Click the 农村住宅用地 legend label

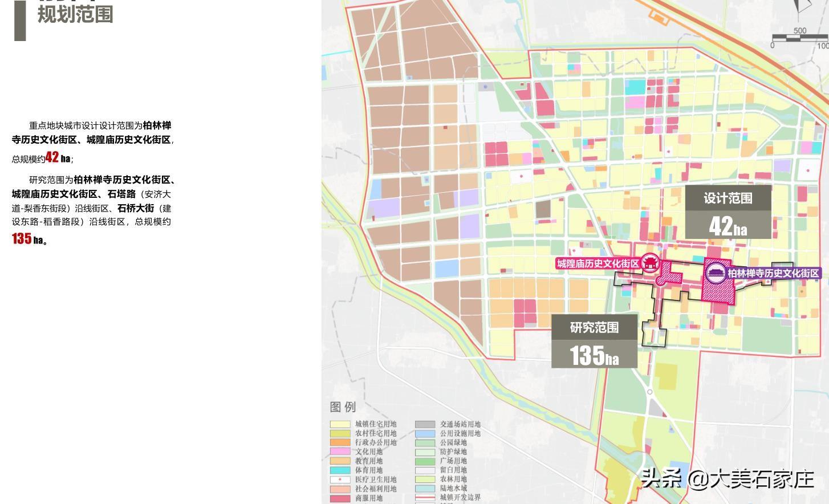click(x=376, y=433)
